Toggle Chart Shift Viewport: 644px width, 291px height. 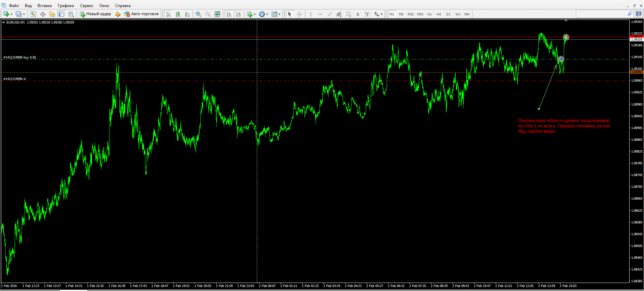(x=238, y=14)
